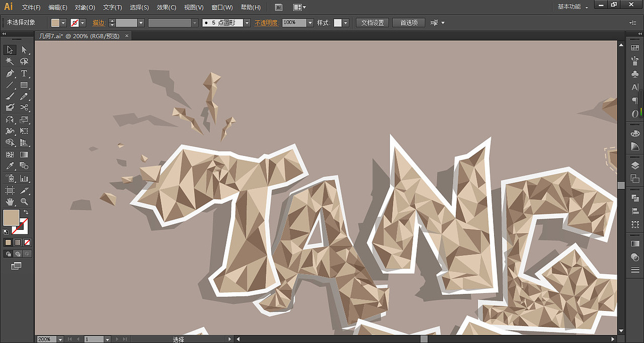Select the Eraser/Blob brush tool beside Scissors
The height and width of the screenshot is (343, 644).
point(10,108)
